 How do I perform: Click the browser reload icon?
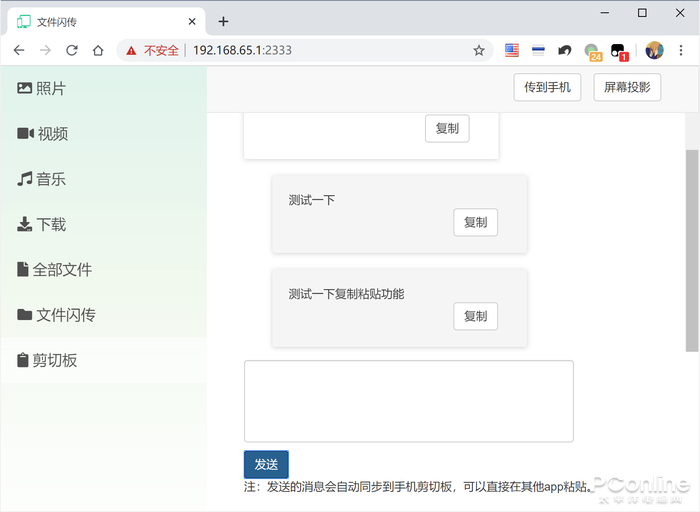(72, 50)
